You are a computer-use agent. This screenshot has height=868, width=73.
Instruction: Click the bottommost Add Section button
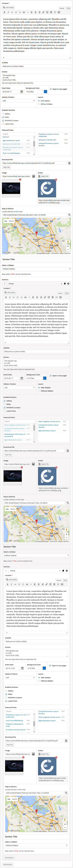pos(7,865)
